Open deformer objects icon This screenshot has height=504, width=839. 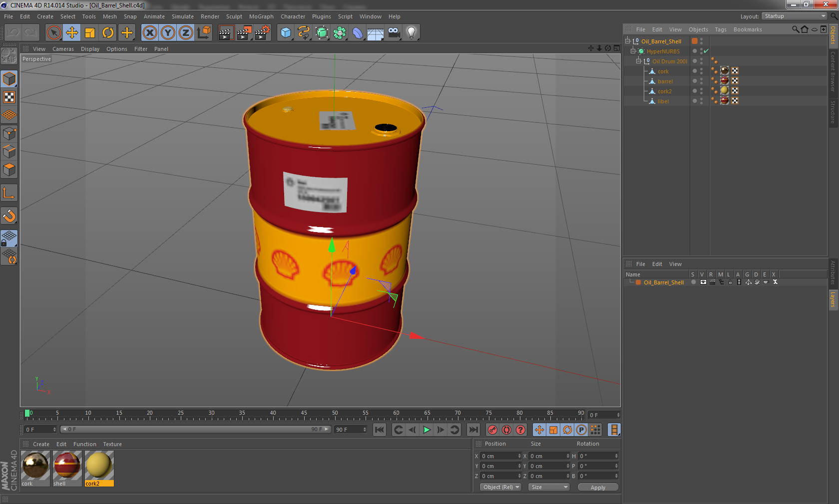(358, 33)
